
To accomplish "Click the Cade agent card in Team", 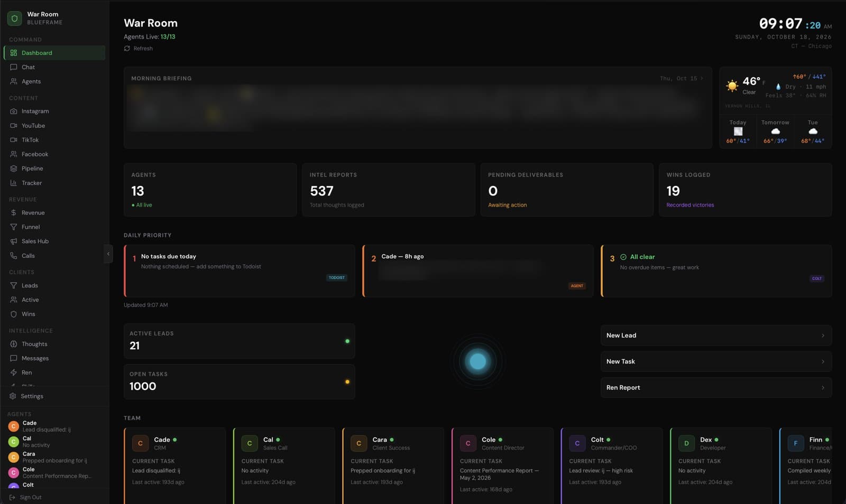I will (175, 465).
